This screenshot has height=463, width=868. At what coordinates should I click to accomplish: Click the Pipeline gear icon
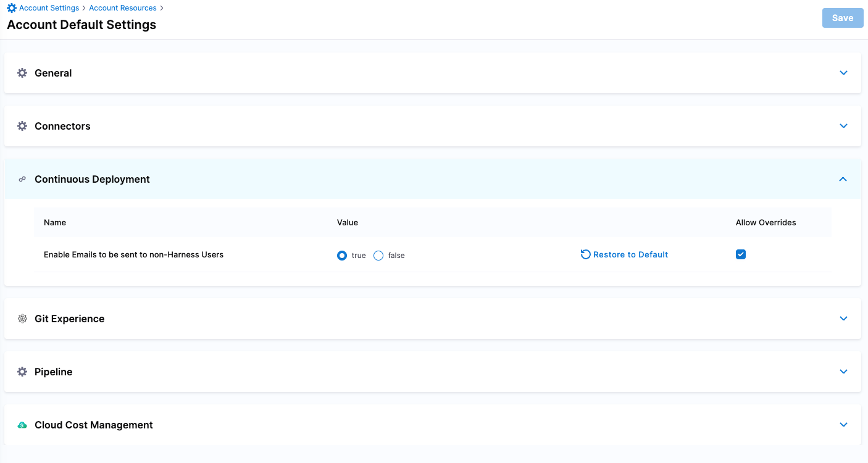[x=22, y=372]
